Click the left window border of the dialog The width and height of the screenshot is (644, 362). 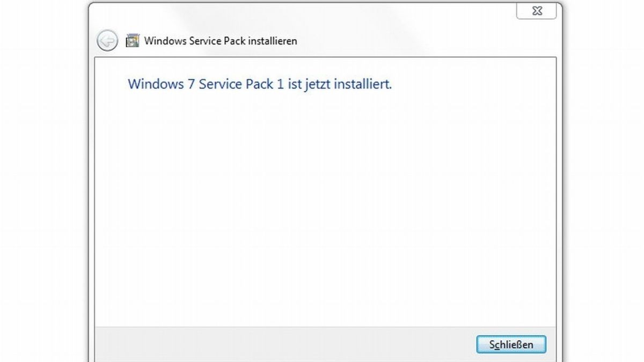tap(91, 188)
